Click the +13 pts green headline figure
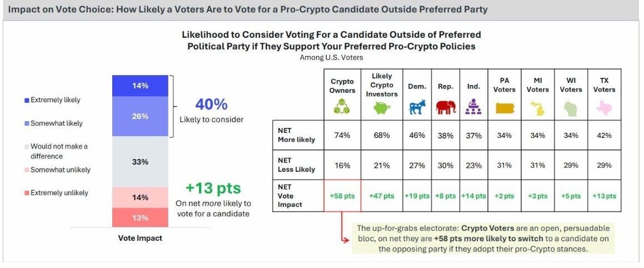Screen dimensions: 644x268 coord(214,187)
